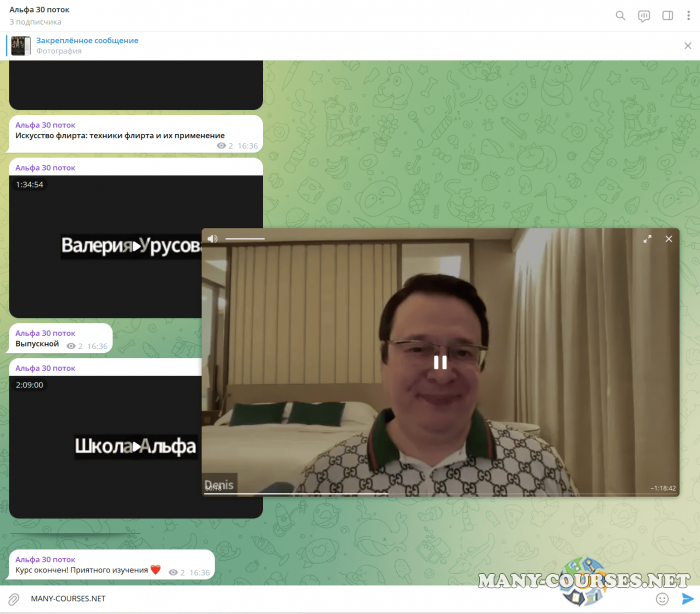The image size is (700, 614).
Task: Open the three-dot more options menu
Action: pos(687,15)
